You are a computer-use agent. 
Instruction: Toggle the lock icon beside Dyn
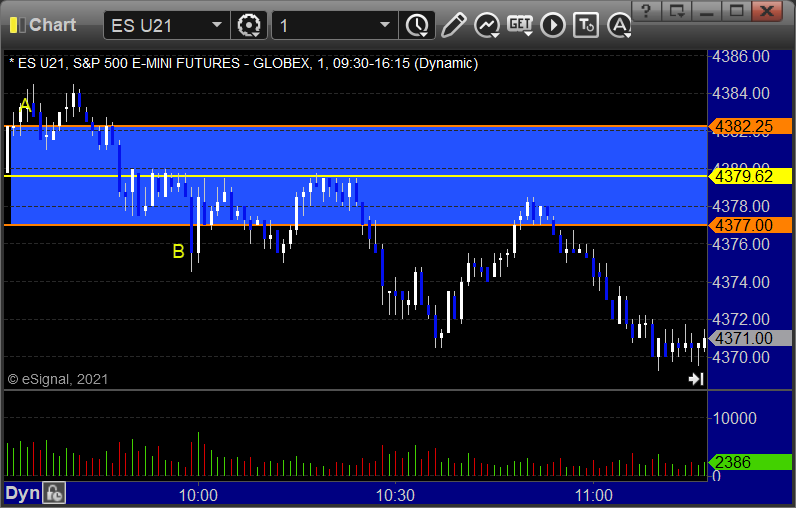54,493
